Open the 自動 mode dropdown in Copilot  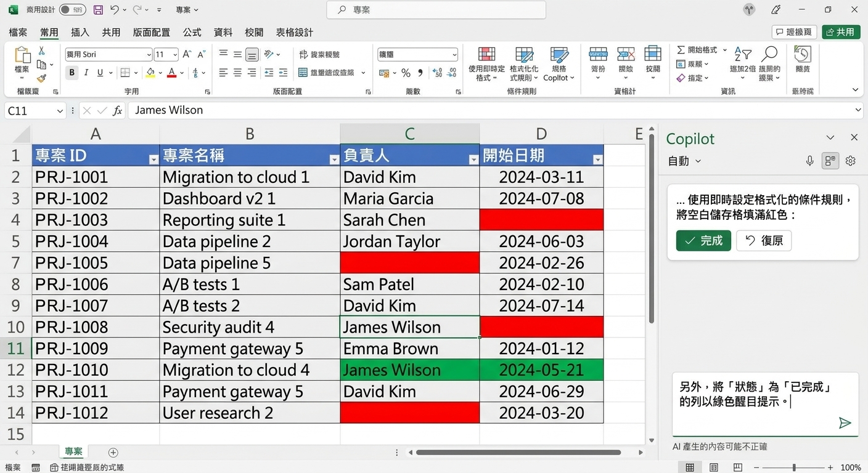tap(684, 161)
